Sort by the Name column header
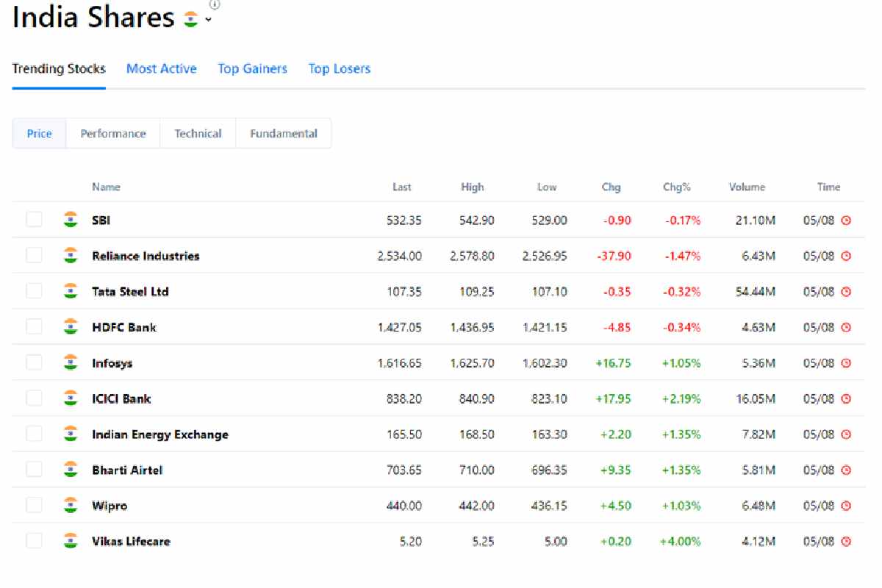 tap(106, 187)
